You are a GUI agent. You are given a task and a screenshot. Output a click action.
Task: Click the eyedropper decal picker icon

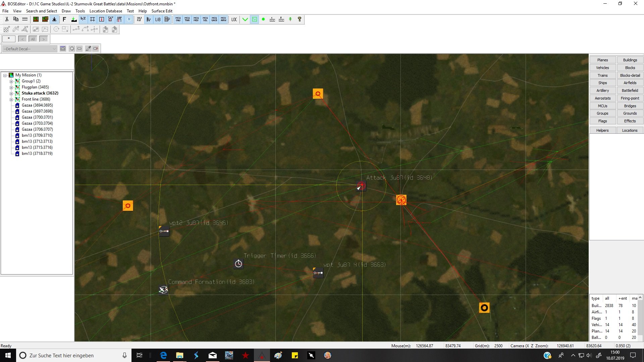point(88,49)
